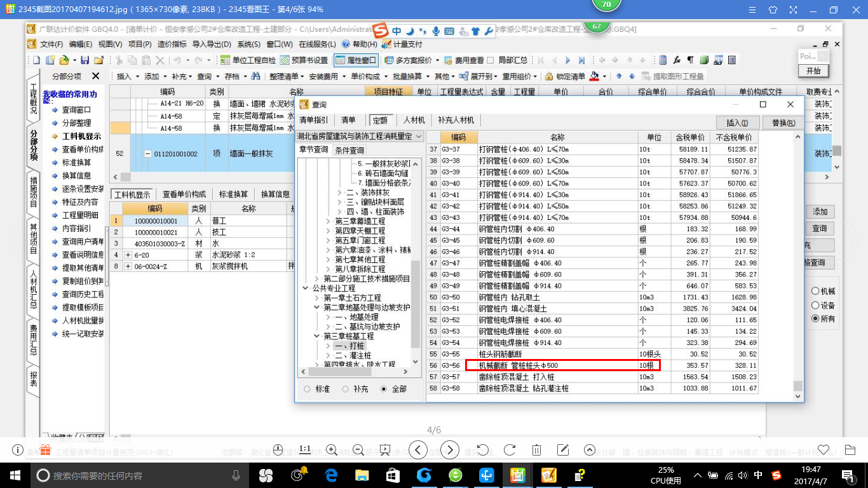Open the 湖北省房屋建筑与装饰工程消耗量定 dropdown
868x488 pixels.
(417, 137)
